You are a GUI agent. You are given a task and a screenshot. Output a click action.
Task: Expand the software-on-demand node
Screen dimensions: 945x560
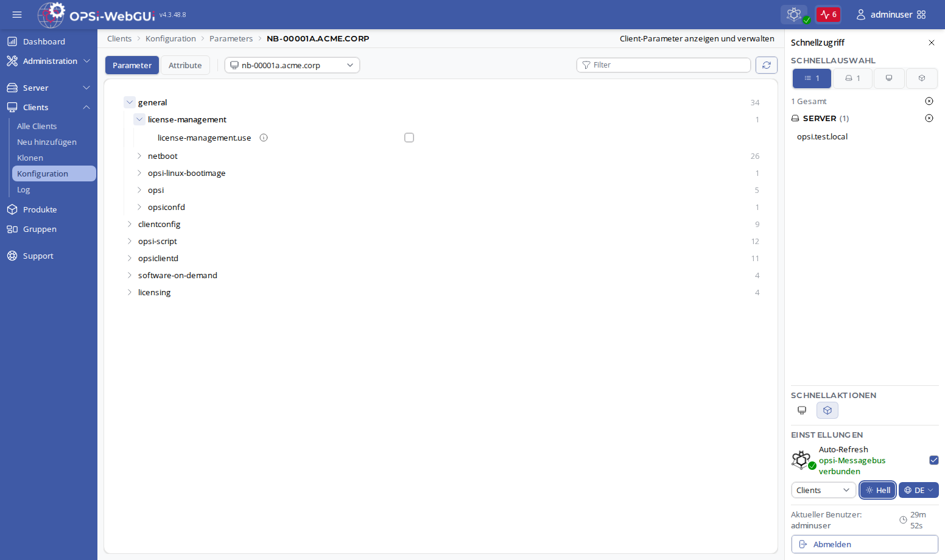130,275
